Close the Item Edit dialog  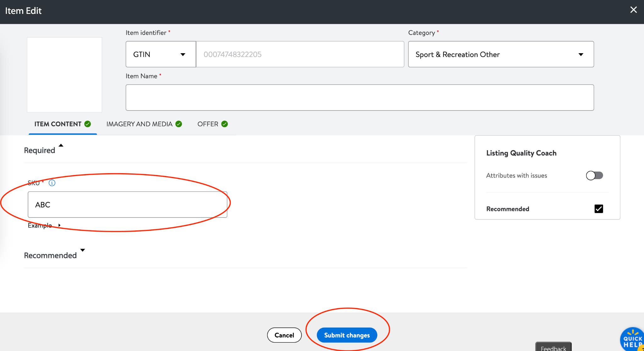pyautogui.click(x=633, y=10)
